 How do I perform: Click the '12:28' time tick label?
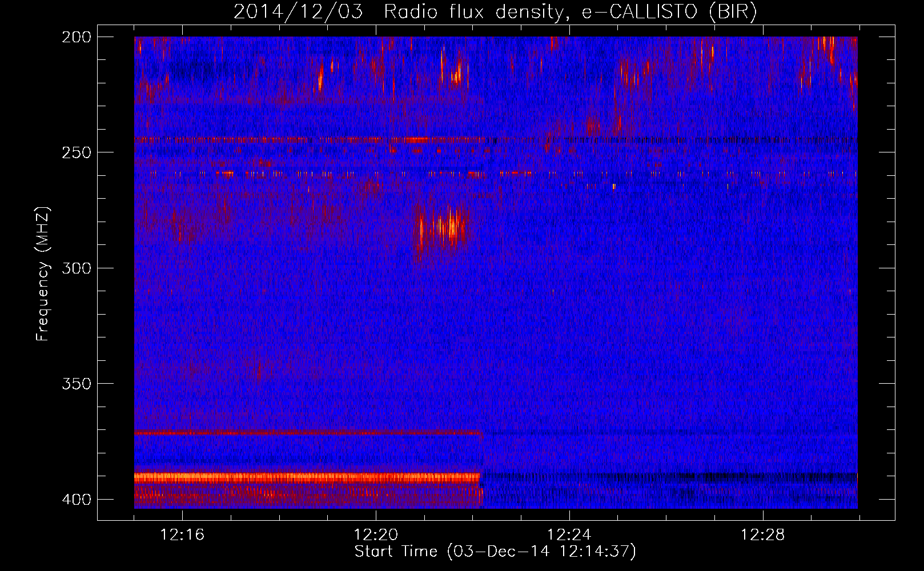coord(763,535)
